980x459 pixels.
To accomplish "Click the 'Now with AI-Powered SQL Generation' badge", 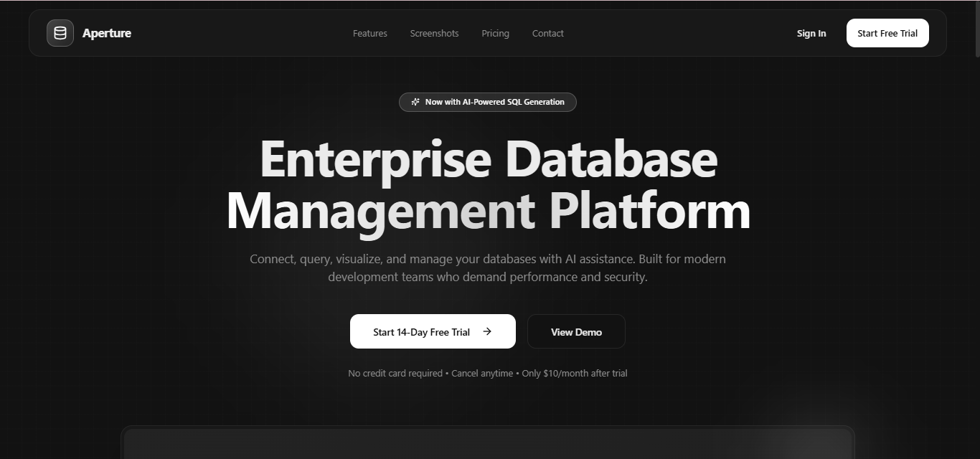I will [488, 102].
